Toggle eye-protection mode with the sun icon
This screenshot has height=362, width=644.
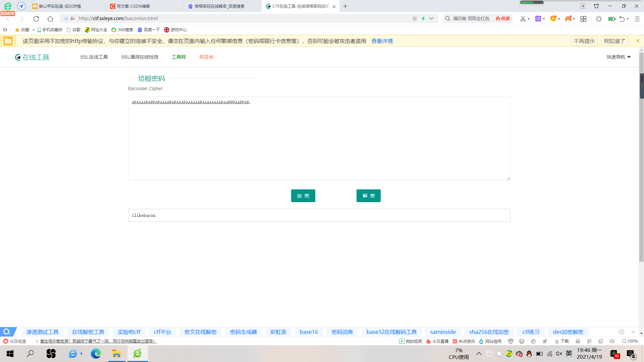[x=599, y=19]
